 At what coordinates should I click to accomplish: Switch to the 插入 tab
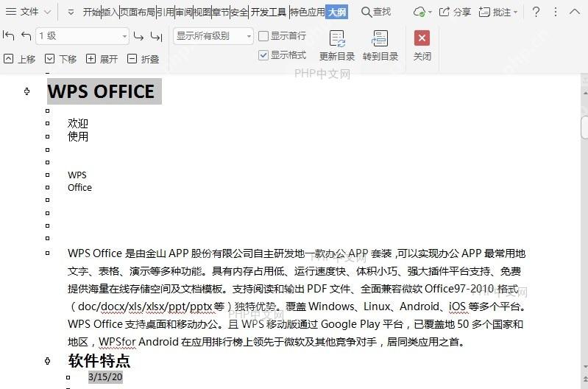110,12
